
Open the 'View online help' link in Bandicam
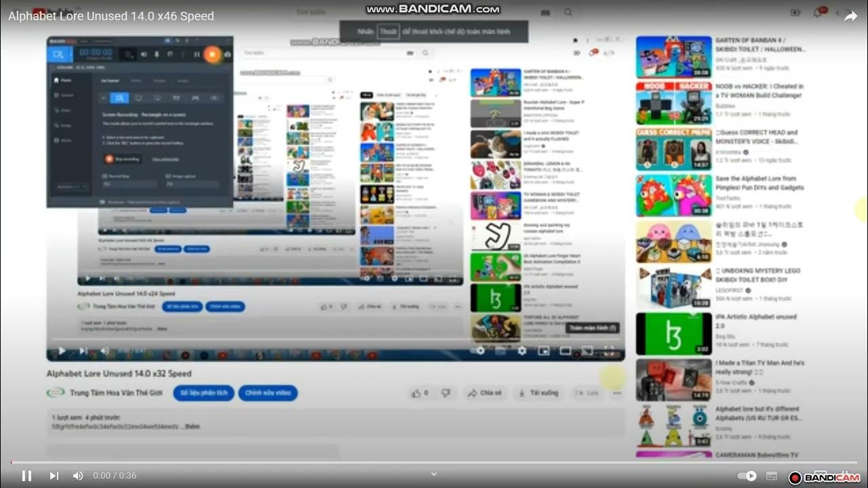pos(165,159)
